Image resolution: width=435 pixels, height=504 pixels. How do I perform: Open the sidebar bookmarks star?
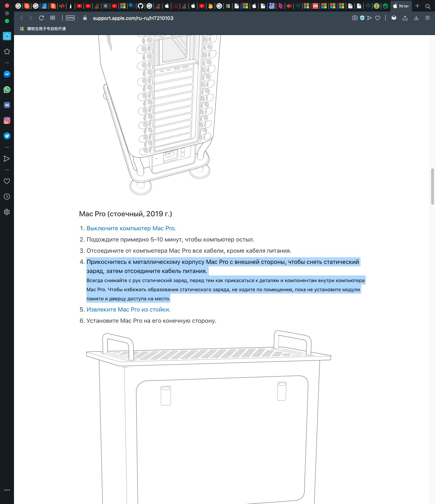7,51
